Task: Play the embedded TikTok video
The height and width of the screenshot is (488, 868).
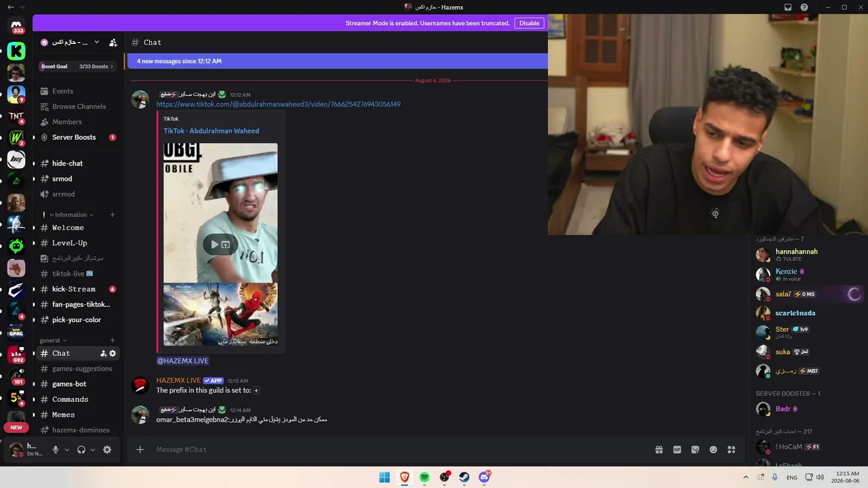Action: (x=214, y=245)
